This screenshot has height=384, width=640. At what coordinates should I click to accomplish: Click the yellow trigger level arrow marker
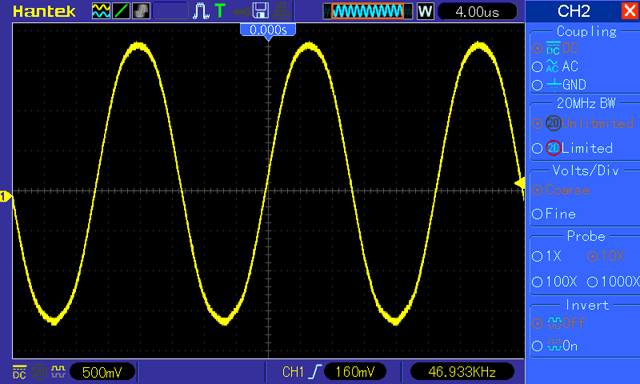[520, 183]
